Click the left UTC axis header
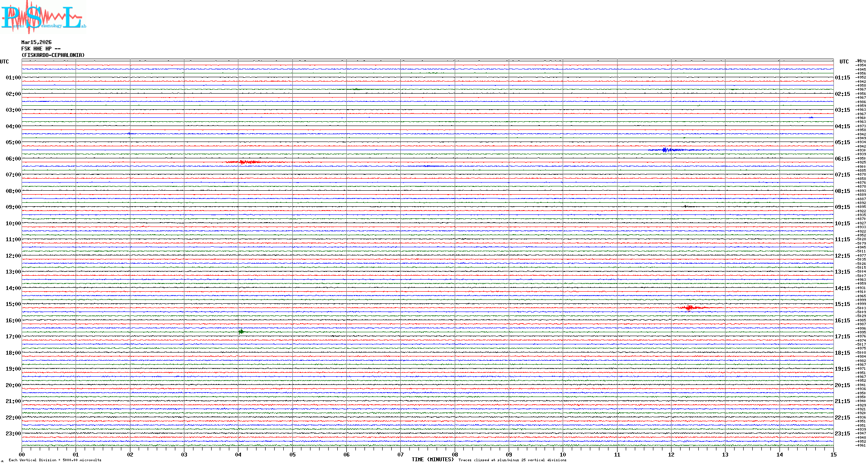This screenshot has width=868, height=466. tap(4, 62)
